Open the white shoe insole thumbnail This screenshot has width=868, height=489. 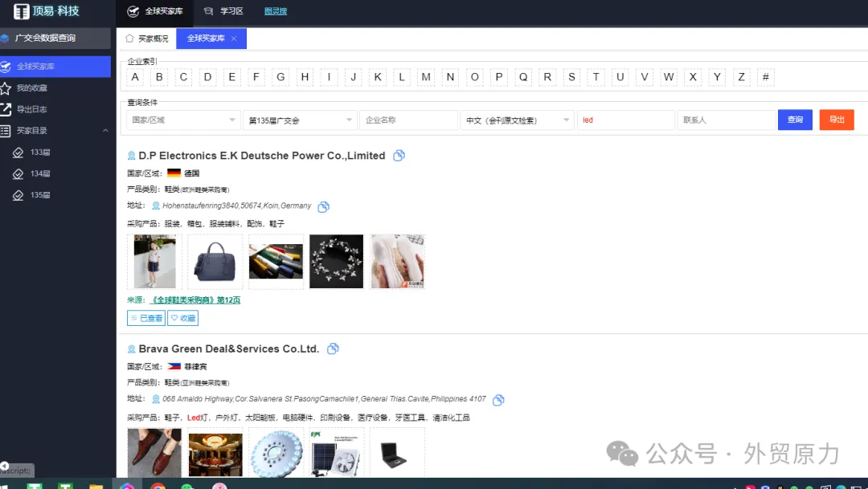[398, 262]
